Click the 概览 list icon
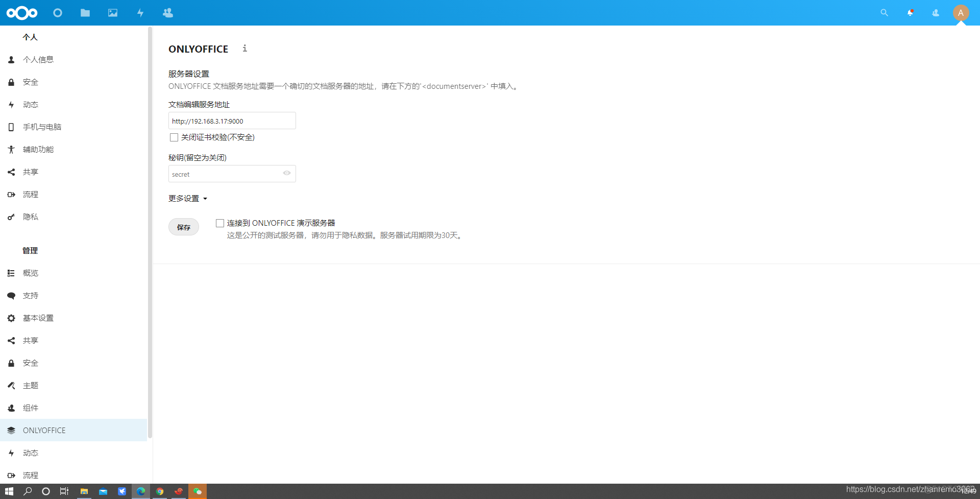Image resolution: width=980 pixels, height=499 pixels. [x=11, y=273]
